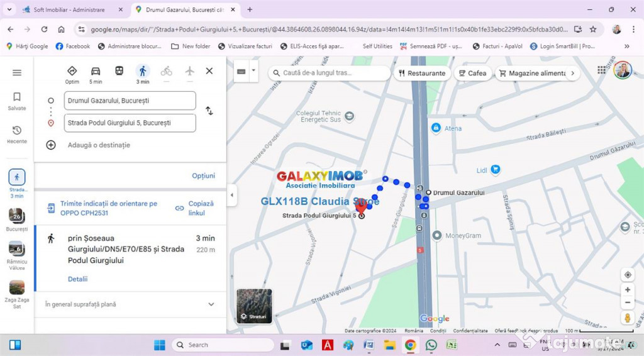644x356 pixels.
Task: Copy the route link
Action: coord(195,208)
